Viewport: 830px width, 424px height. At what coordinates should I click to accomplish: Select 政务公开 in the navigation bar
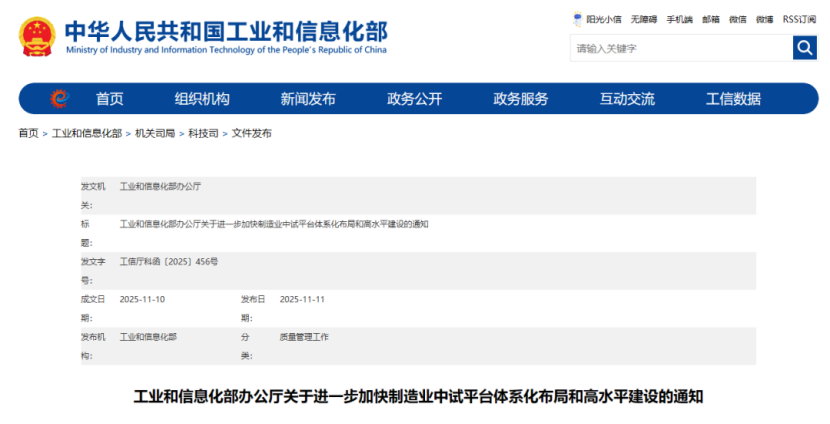(x=414, y=99)
